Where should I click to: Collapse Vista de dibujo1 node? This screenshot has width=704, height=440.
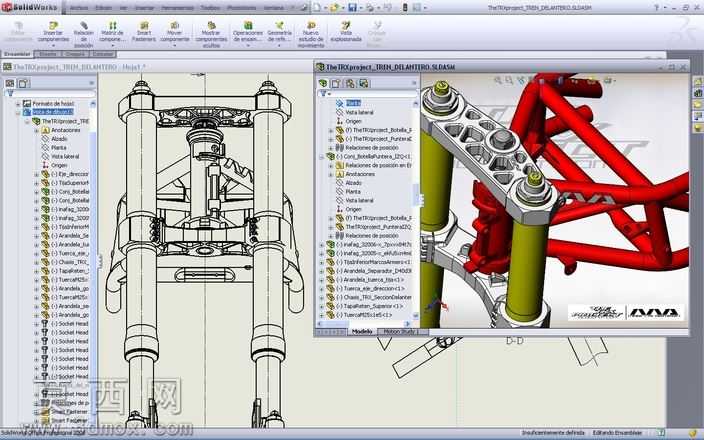tap(18, 112)
